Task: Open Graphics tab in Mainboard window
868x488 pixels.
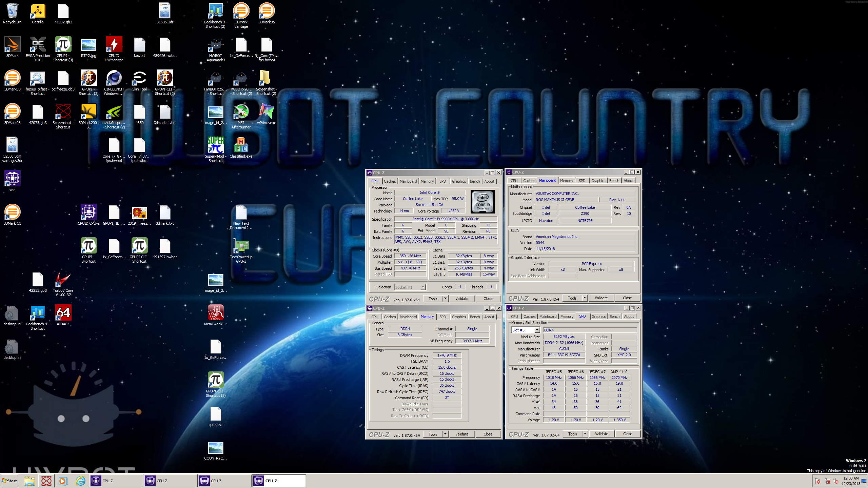Action: (598, 181)
